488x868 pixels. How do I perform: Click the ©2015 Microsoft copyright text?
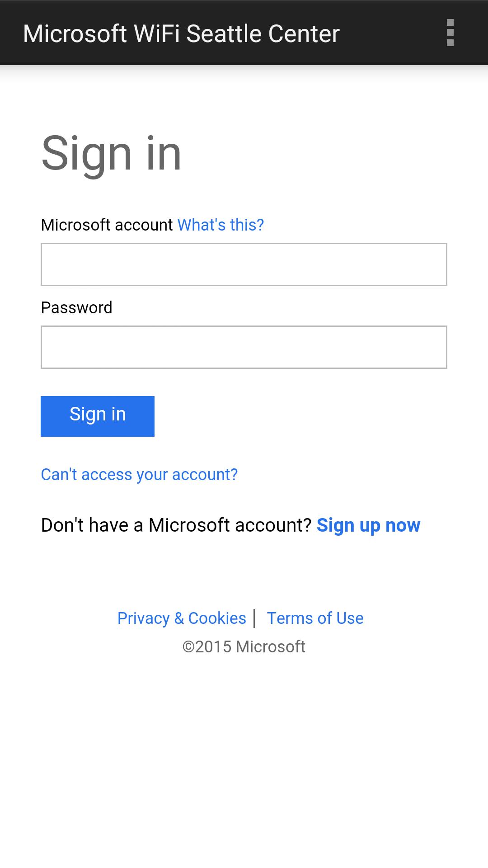(244, 646)
